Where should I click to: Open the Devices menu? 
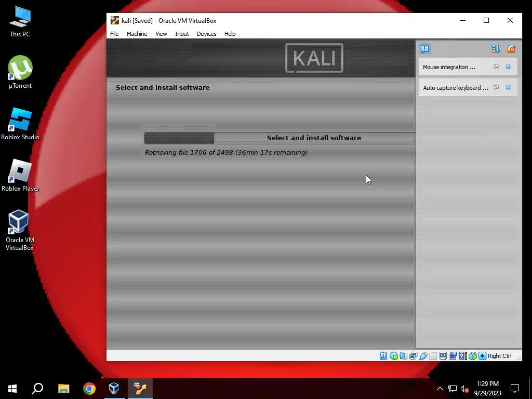click(206, 34)
